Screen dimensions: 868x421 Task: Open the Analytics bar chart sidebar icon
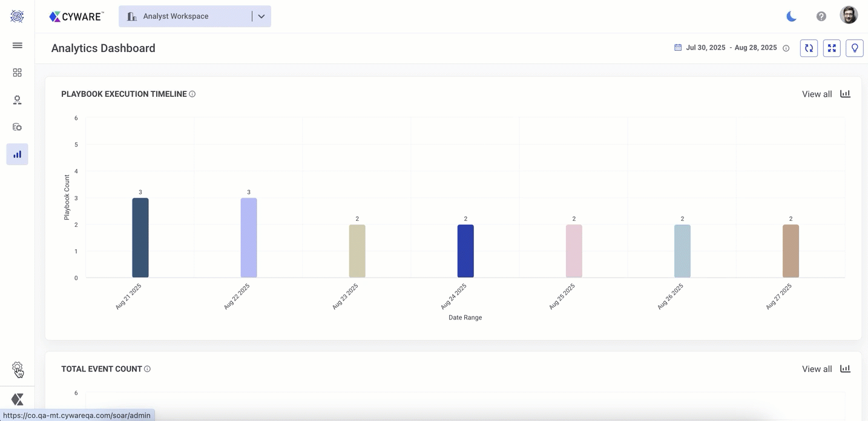pos(18,154)
